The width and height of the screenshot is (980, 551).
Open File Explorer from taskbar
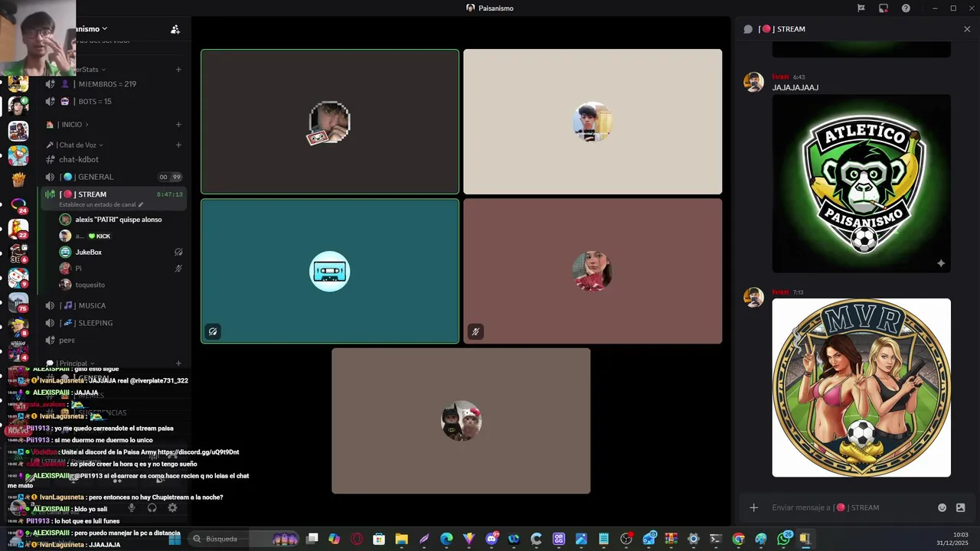pos(401,539)
